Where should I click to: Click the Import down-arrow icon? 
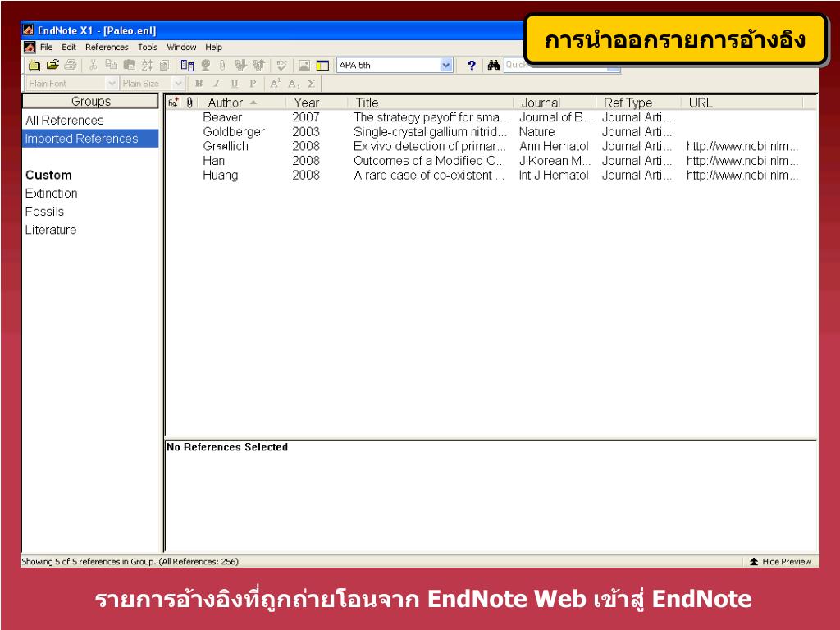pos(240,66)
